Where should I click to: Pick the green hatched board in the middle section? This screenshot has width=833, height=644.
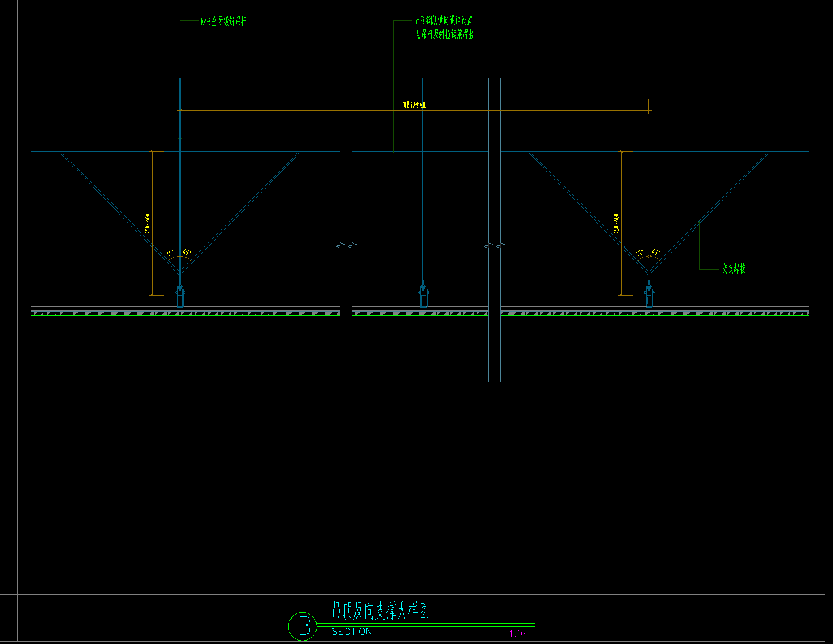pyautogui.click(x=420, y=313)
